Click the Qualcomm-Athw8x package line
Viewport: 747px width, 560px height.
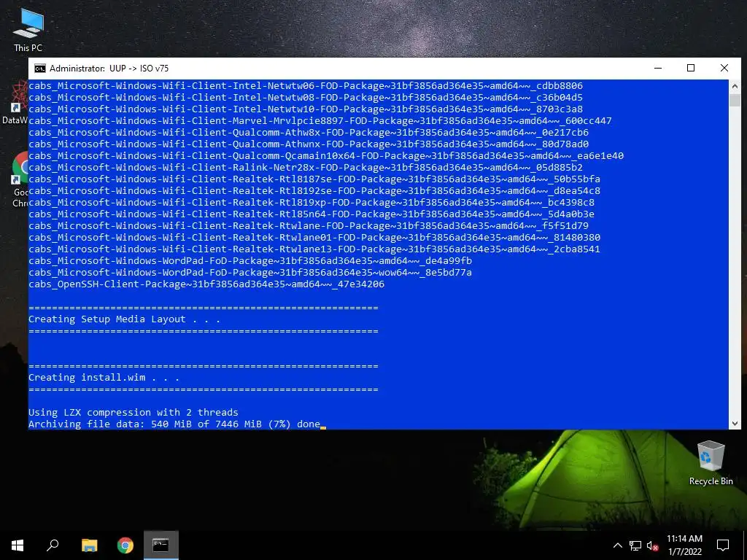pyautogui.click(x=309, y=133)
